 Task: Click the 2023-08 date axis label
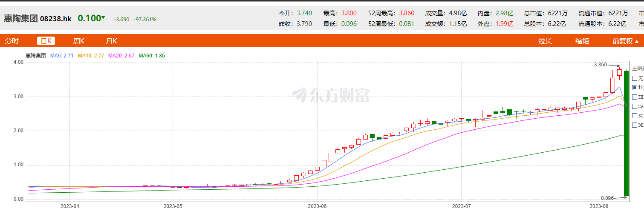tap(598, 206)
